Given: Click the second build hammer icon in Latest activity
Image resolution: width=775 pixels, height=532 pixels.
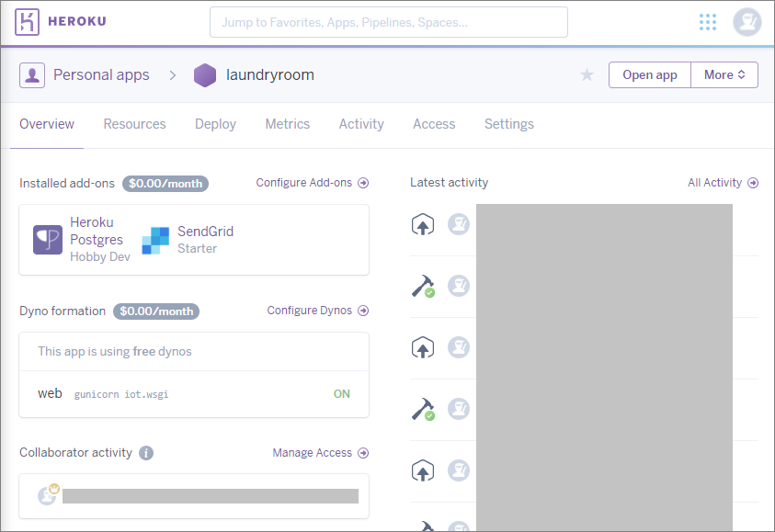Looking at the screenshot, I should tap(423, 409).
